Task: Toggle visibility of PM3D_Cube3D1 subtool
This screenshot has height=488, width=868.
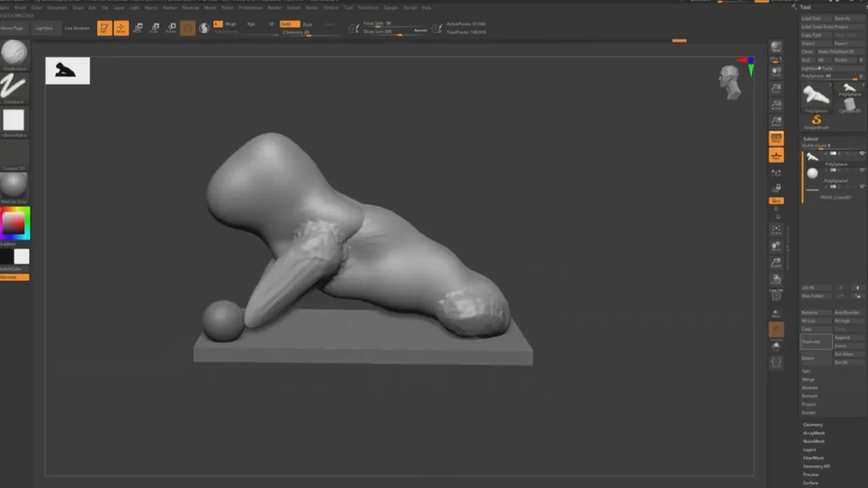Action: pos(863,187)
